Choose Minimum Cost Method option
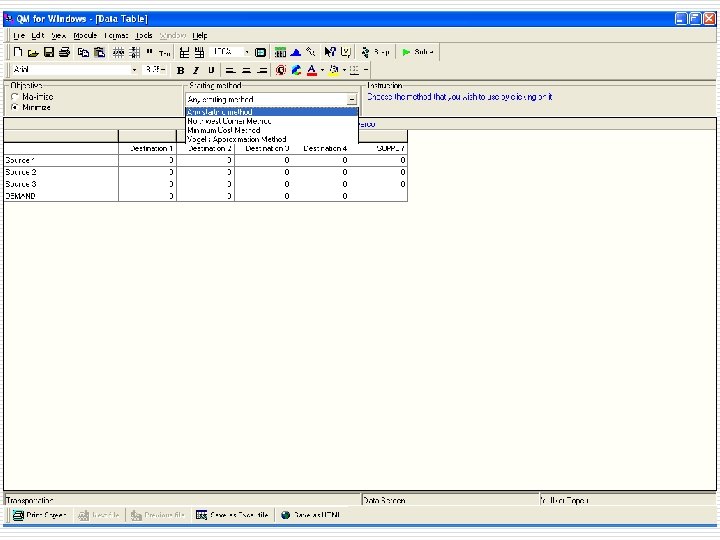Screen dimensions: 720x540 271,130
